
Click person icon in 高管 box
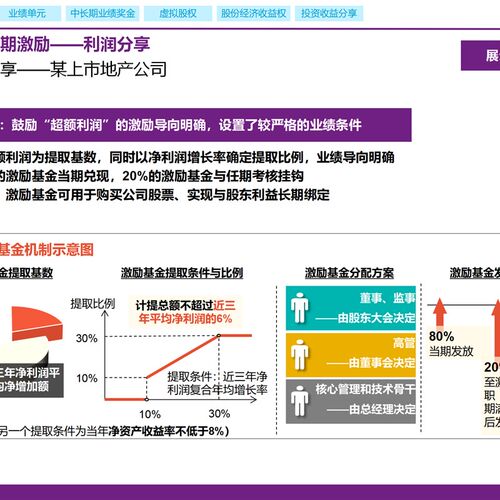tap(300, 355)
